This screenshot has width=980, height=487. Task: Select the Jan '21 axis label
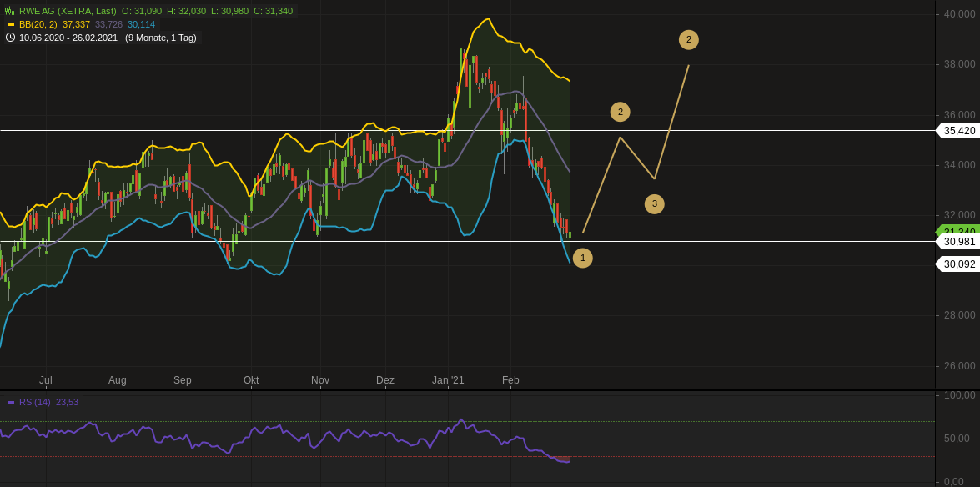(449, 379)
